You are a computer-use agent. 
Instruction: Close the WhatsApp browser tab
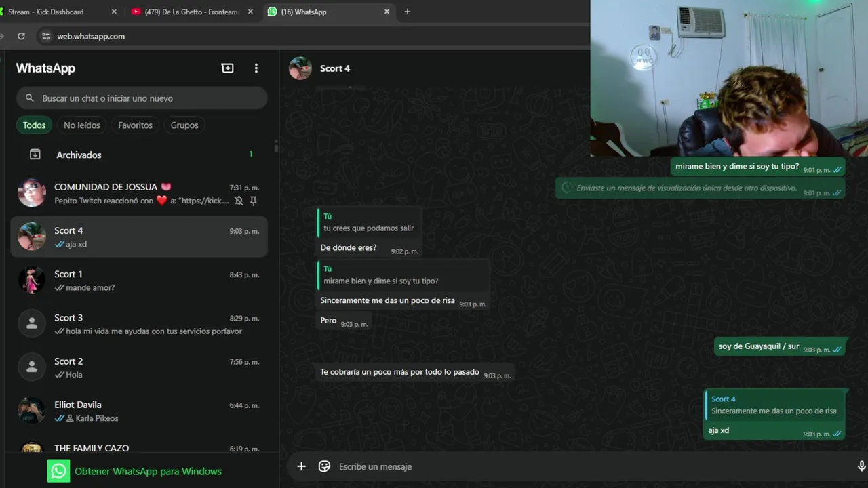tap(387, 12)
